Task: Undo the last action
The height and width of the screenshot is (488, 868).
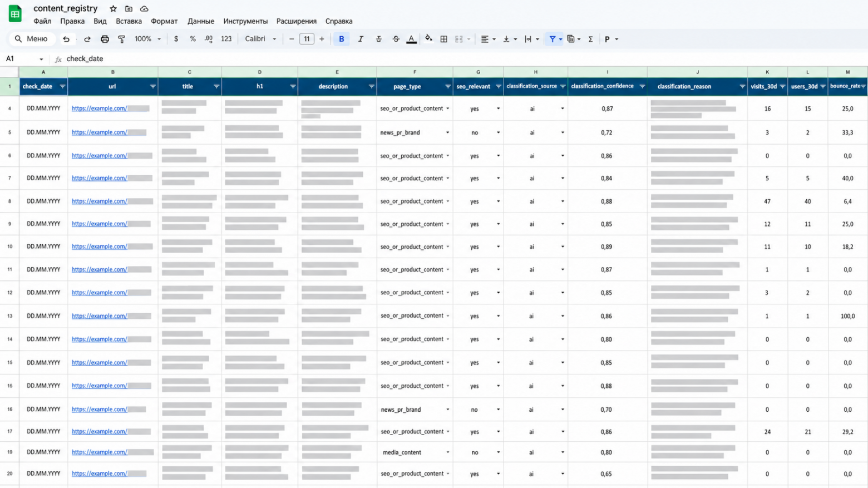Action: 66,39
